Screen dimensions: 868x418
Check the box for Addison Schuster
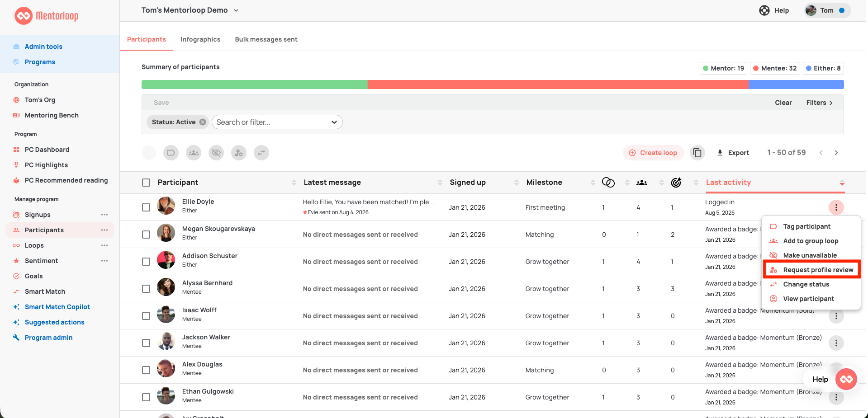point(146,262)
